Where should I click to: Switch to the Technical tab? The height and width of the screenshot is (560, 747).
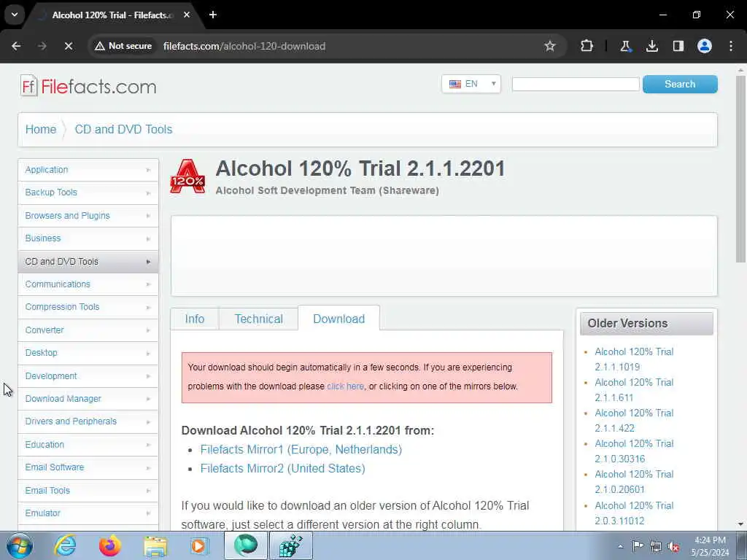click(x=259, y=319)
